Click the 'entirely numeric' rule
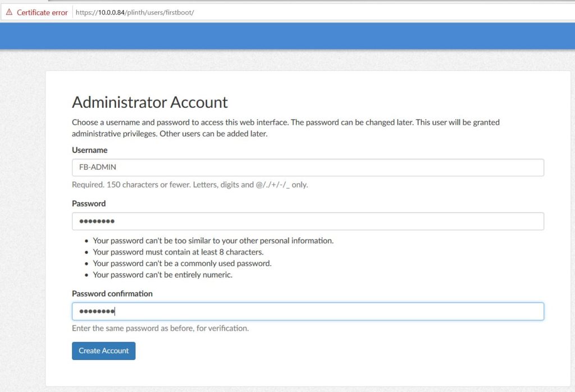The image size is (575, 392). click(162, 275)
